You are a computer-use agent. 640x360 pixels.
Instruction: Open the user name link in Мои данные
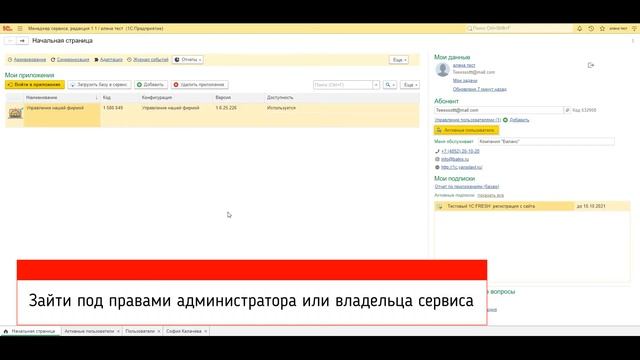464,65
